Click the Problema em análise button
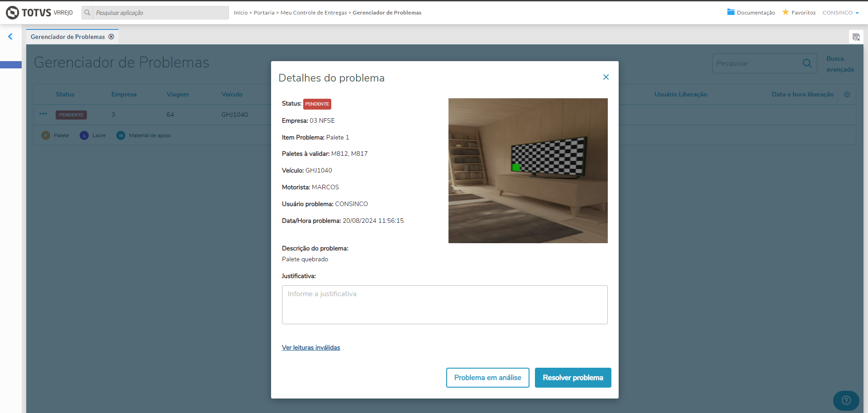Screen dimensions: 868x413 click(x=488, y=378)
